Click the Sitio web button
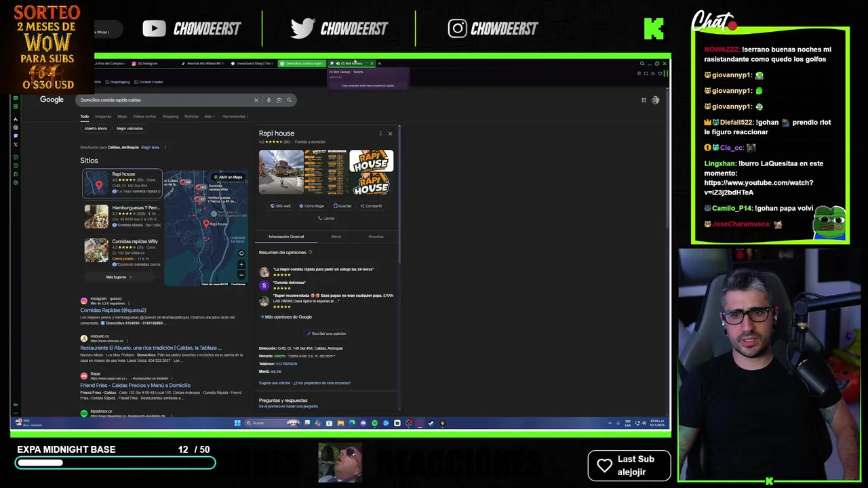Screen dimensions: 868x488 pyautogui.click(x=281, y=206)
